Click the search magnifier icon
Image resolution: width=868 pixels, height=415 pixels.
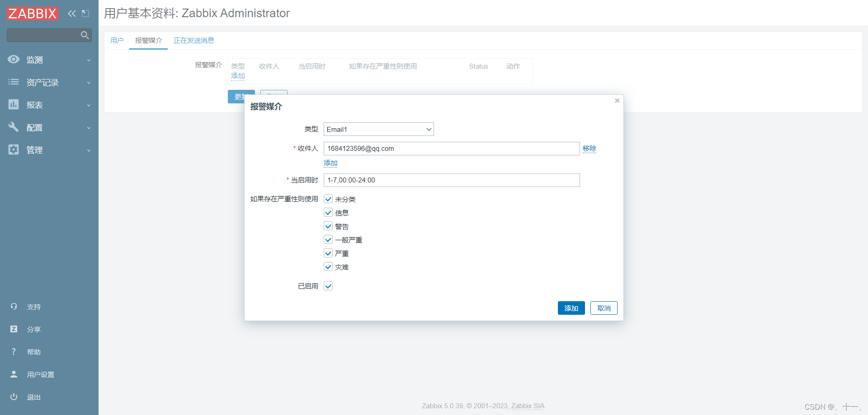pos(85,35)
